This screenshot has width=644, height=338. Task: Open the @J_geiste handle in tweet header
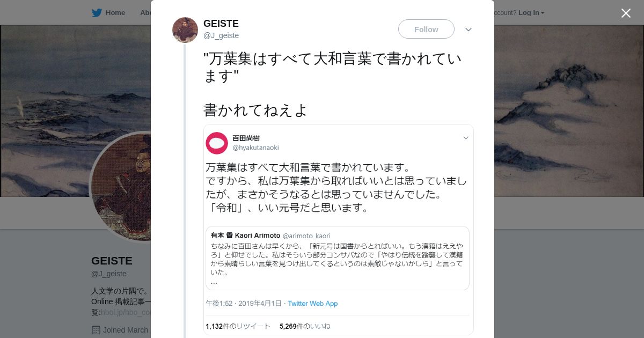221,35
